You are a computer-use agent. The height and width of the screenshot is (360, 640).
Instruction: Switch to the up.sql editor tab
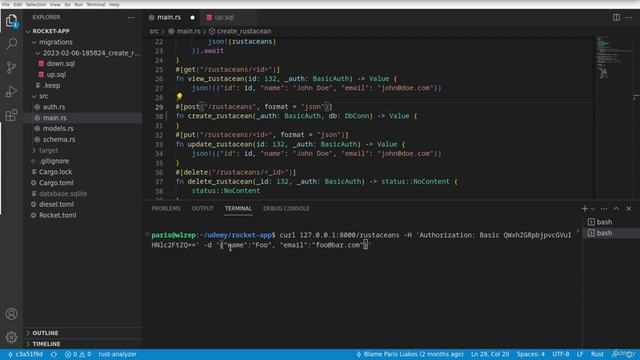click(x=224, y=18)
